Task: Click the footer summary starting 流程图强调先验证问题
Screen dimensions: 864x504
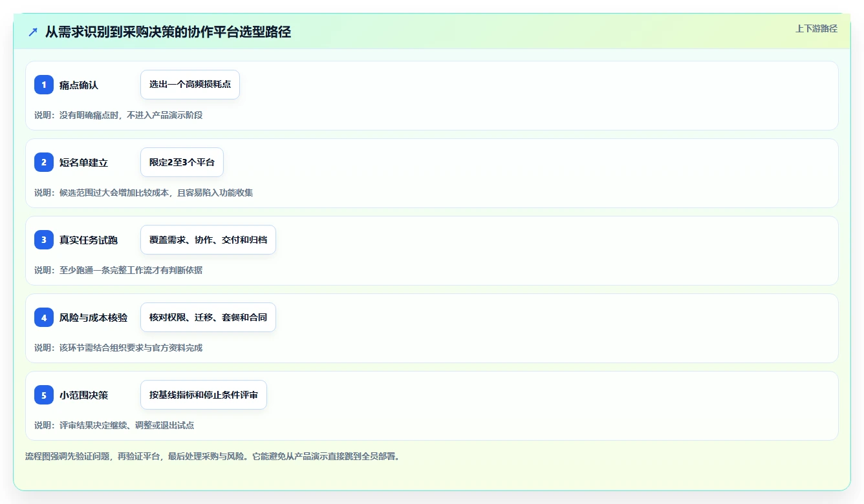Action: coord(213,456)
